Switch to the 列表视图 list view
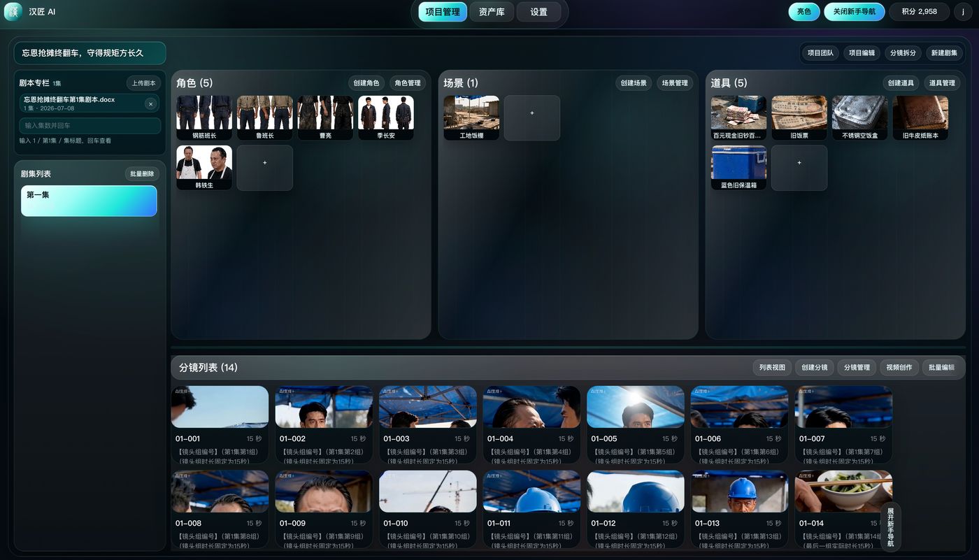This screenshot has height=560, width=979. (772, 367)
